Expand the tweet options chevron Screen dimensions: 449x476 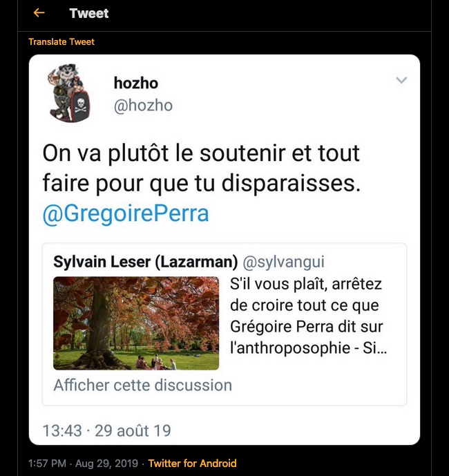pos(401,81)
